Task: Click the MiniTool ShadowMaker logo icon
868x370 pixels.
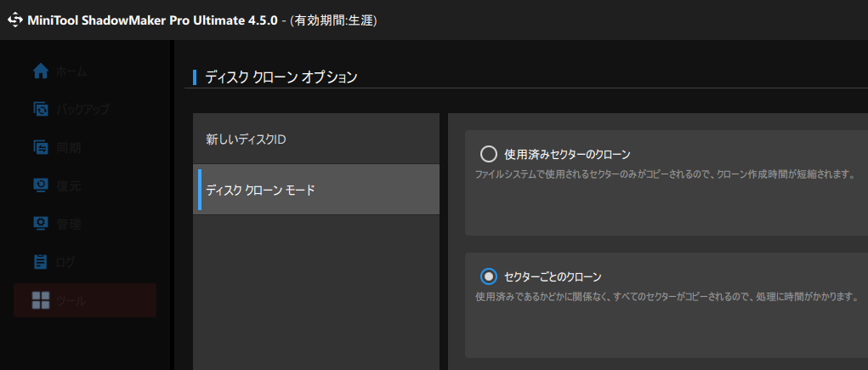Action: [x=14, y=20]
